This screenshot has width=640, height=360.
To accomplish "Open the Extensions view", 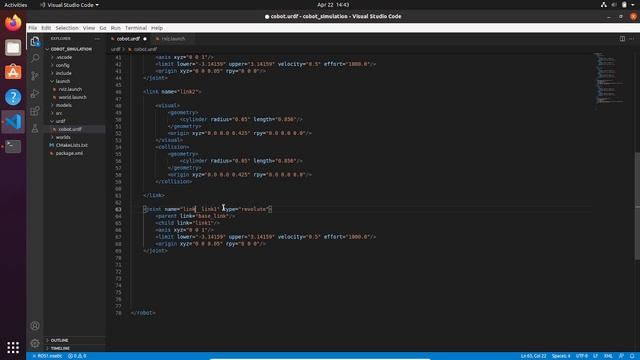I will click(35, 111).
